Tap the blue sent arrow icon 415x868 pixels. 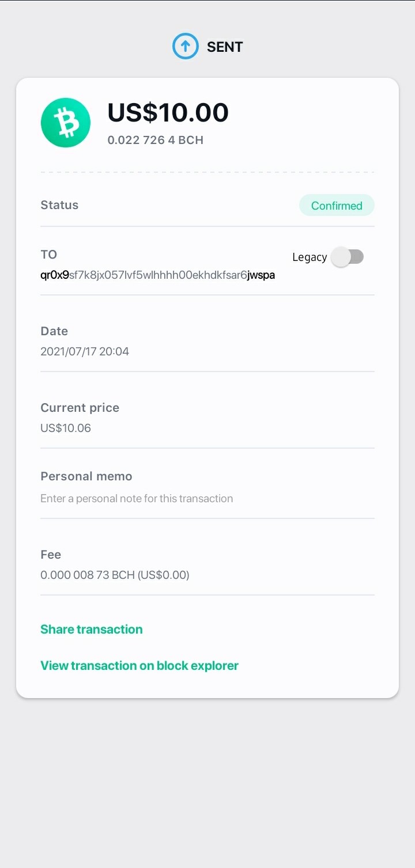186,47
